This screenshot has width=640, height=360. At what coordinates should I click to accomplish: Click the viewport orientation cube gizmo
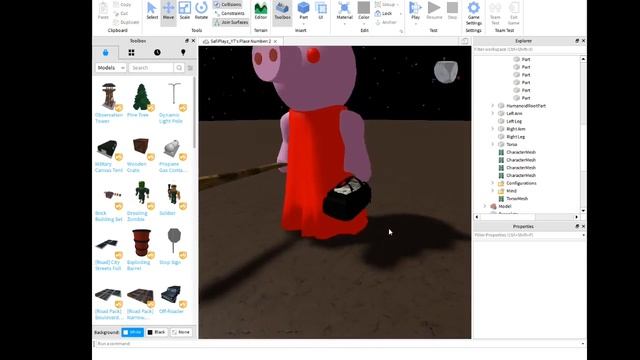[446, 72]
